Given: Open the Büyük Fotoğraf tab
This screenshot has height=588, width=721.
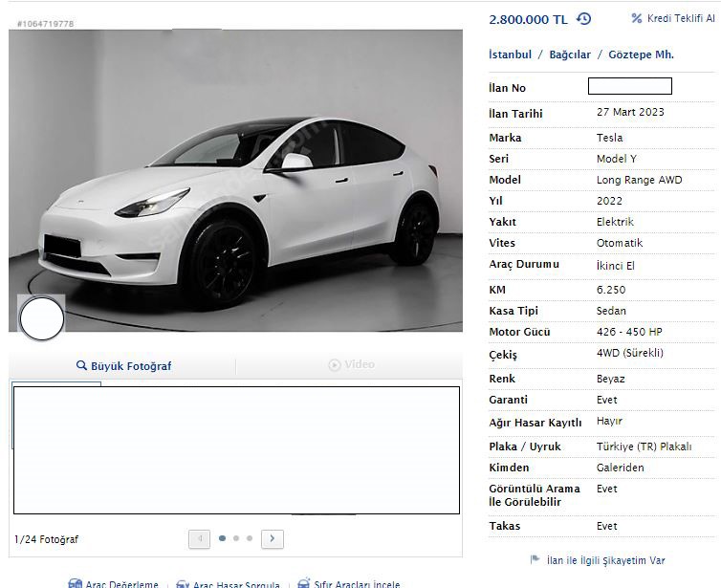Looking at the screenshot, I should click(x=131, y=366).
